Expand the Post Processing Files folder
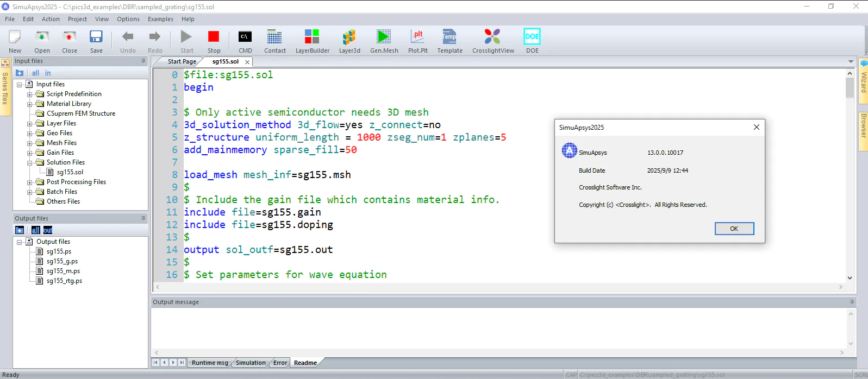Screen dimensions: 868x379 [x=30, y=182]
